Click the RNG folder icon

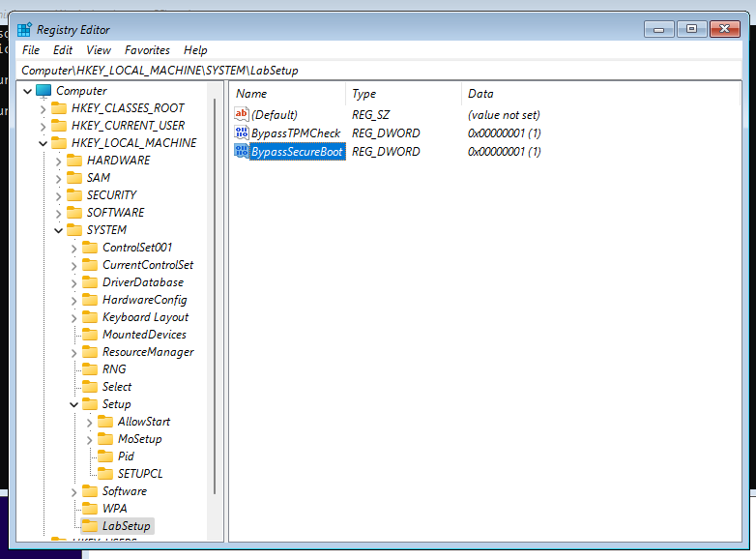coord(90,369)
